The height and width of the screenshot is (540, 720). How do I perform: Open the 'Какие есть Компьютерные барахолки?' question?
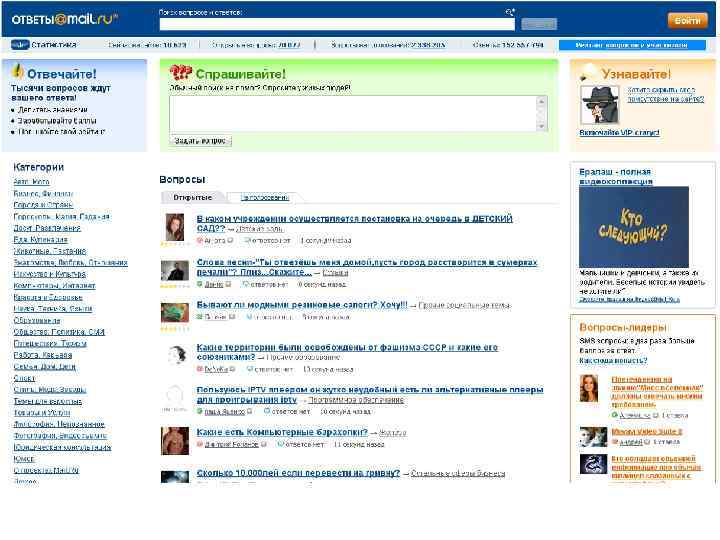tap(282, 432)
